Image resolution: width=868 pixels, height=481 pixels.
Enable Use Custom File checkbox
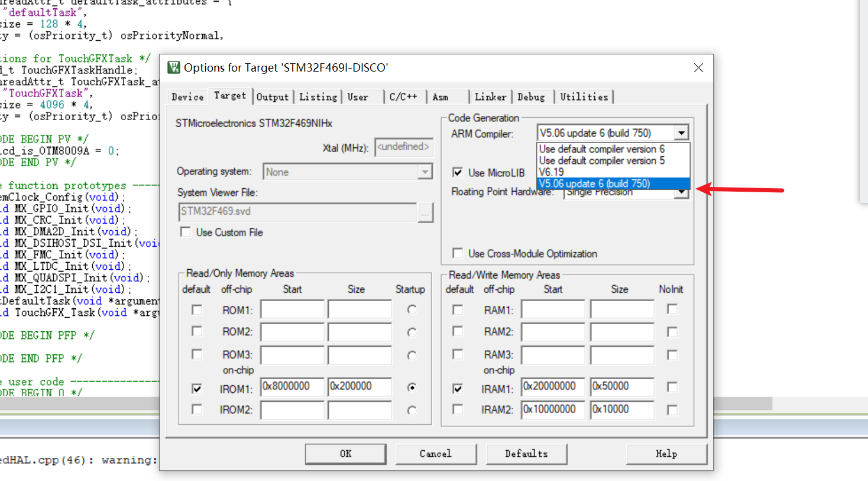click(x=186, y=232)
